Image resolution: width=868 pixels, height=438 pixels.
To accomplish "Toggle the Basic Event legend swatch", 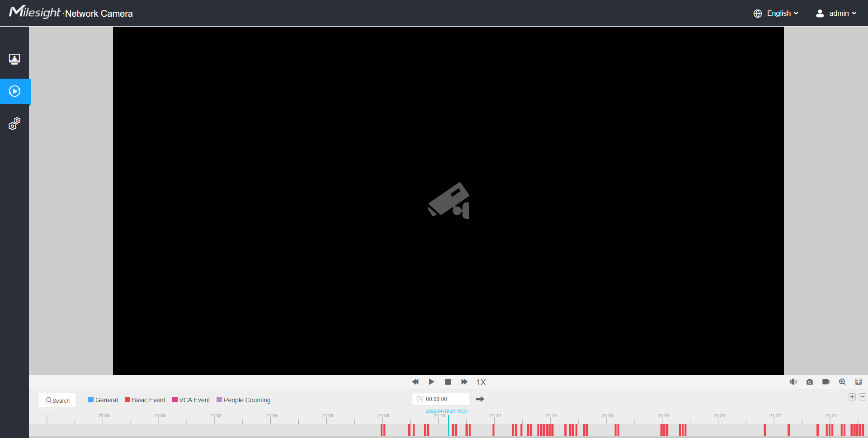I will click(127, 400).
